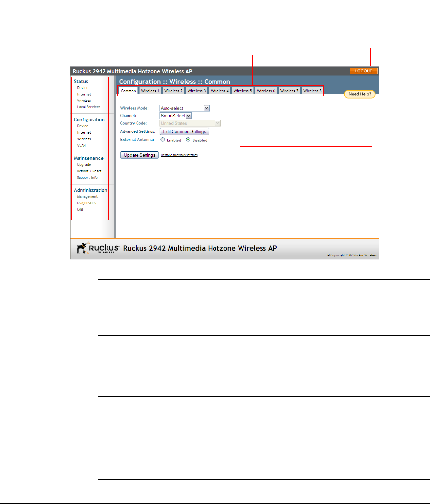Viewport: 430px width, 504px height.
Task: Click the 'Configuration :: Wireless :: Common' page title
Action: pyautogui.click(x=175, y=81)
